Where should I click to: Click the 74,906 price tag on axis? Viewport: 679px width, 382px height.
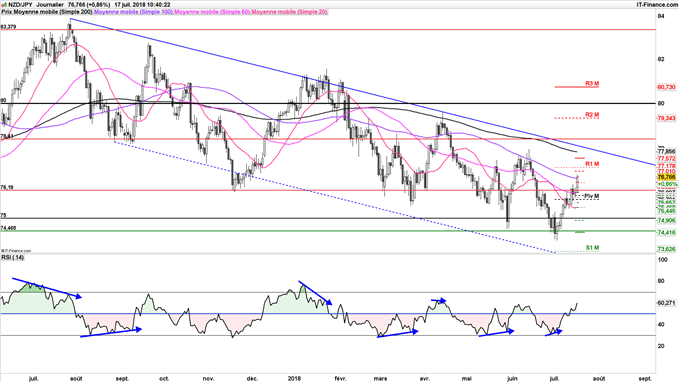tap(666, 220)
